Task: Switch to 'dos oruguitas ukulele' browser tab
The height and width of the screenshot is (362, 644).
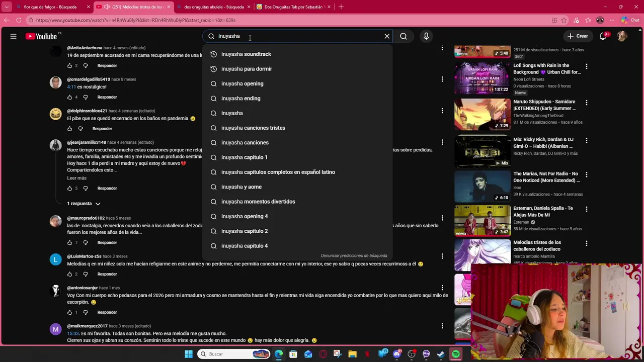Action: (x=214, y=7)
